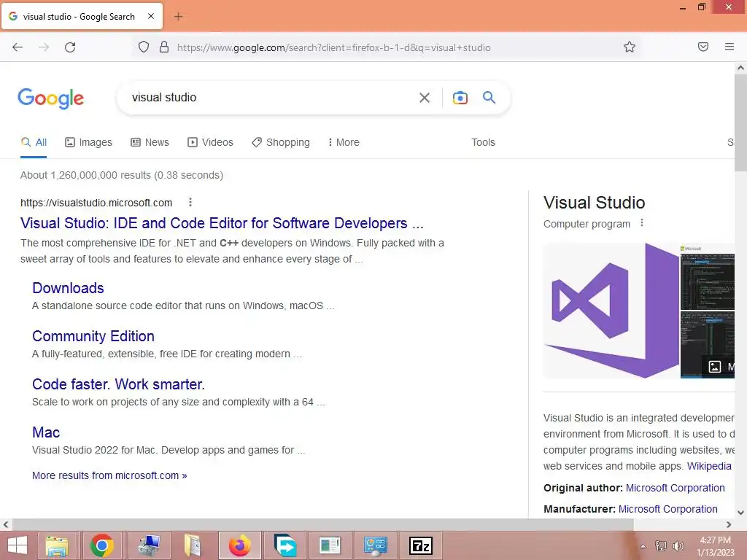This screenshot has width=747, height=560.
Task: Switch to the Shopping tab
Action: pyautogui.click(x=281, y=142)
